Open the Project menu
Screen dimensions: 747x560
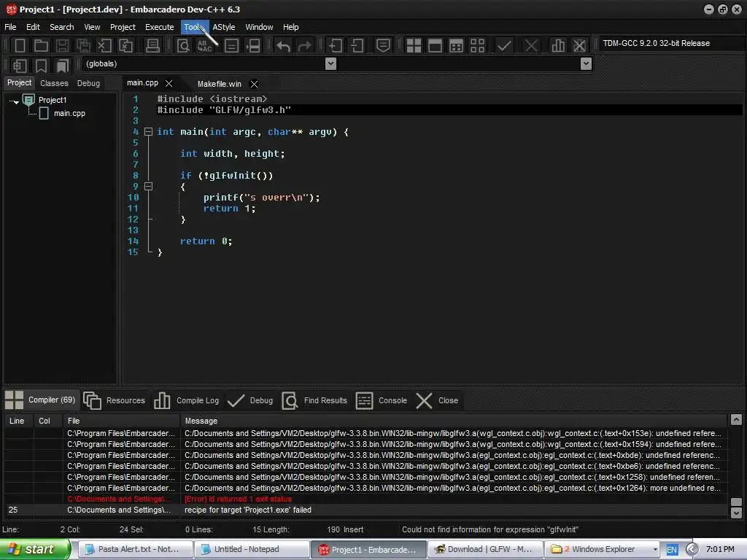(x=123, y=27)
